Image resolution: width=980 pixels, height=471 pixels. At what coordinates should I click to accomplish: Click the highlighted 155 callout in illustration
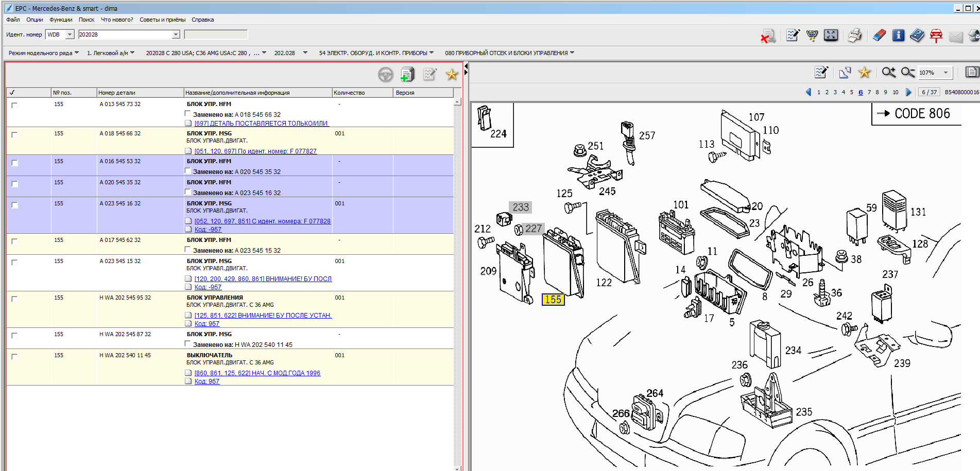pos(553,299)
